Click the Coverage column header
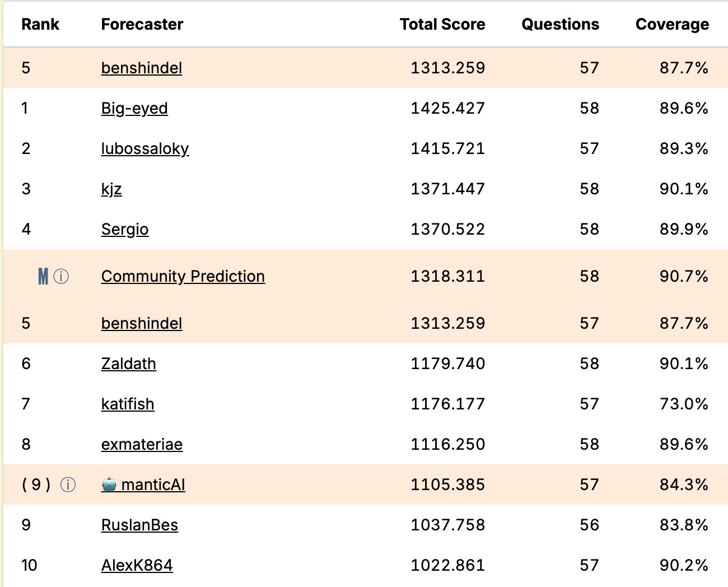 pos(672,24)
